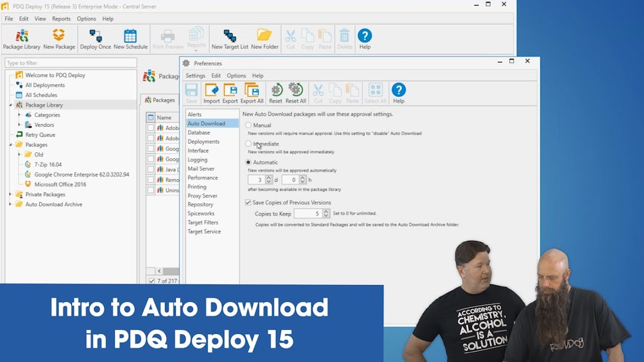Select Google Chrome Enterprise 62.0.3202.94 package
Screen dimensions: 644x362
pos(82,174)
